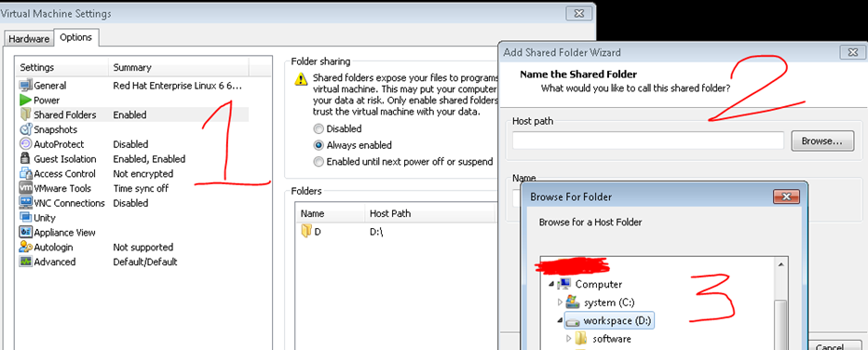The width and height of the screenshot is (868, 350).
Task: Switch to the Hardware tab
Action: [29, 39]
